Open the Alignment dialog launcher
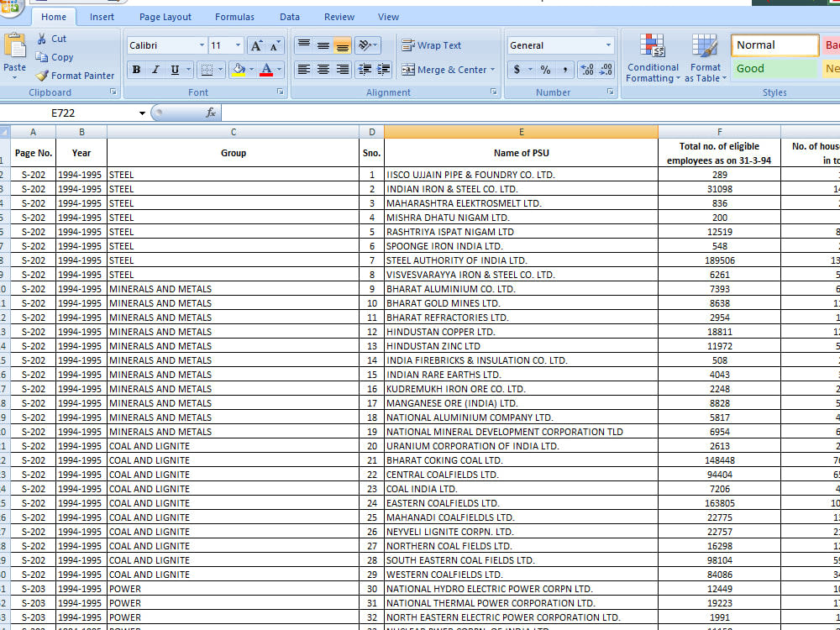The width and height of the screenshot is (840, 630). [x=493, y=92]
